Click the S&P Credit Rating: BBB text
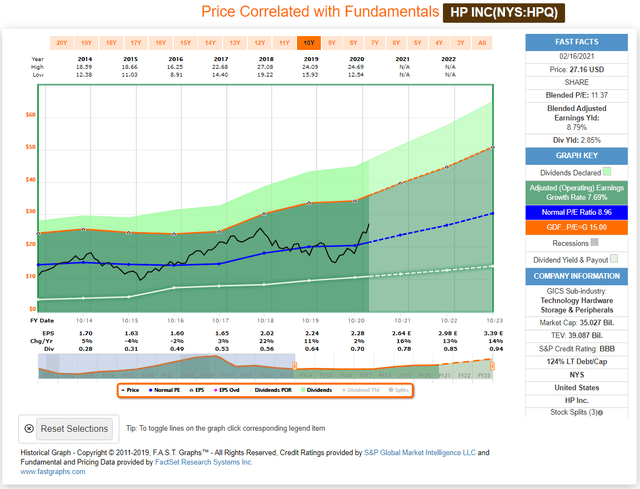This screenshot has width=640, height=489. click(x=576, y=349)
